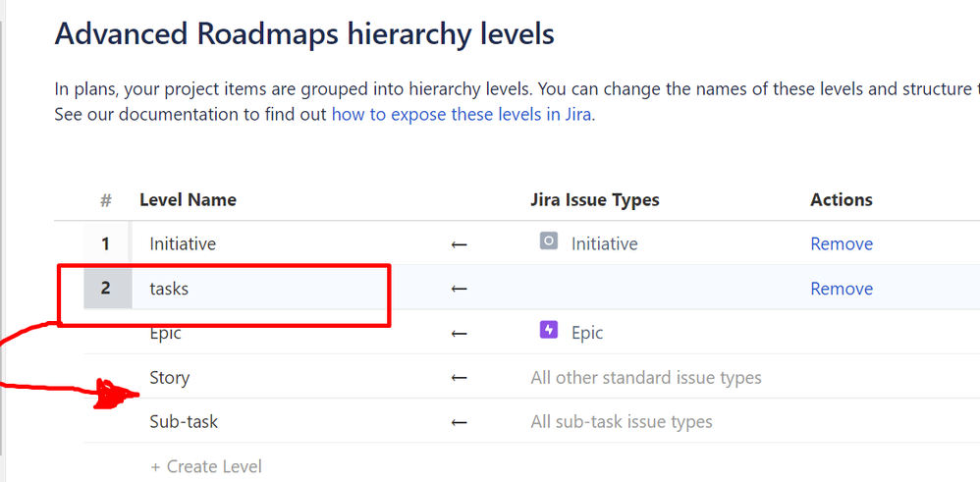This screenshot has width=980, height=482.
Task: Remove the Initiative hierarchy level
Action: coord(842,243)
